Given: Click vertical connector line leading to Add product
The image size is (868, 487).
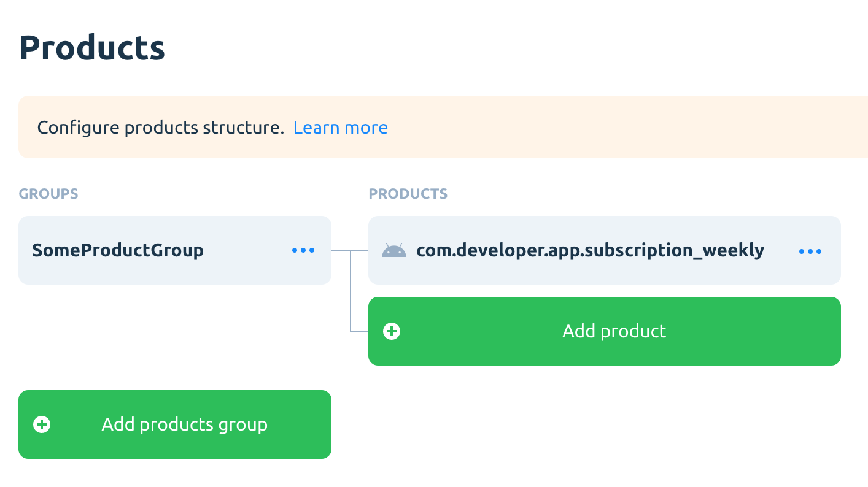Looking at the screenshot, I should [351, 294].
